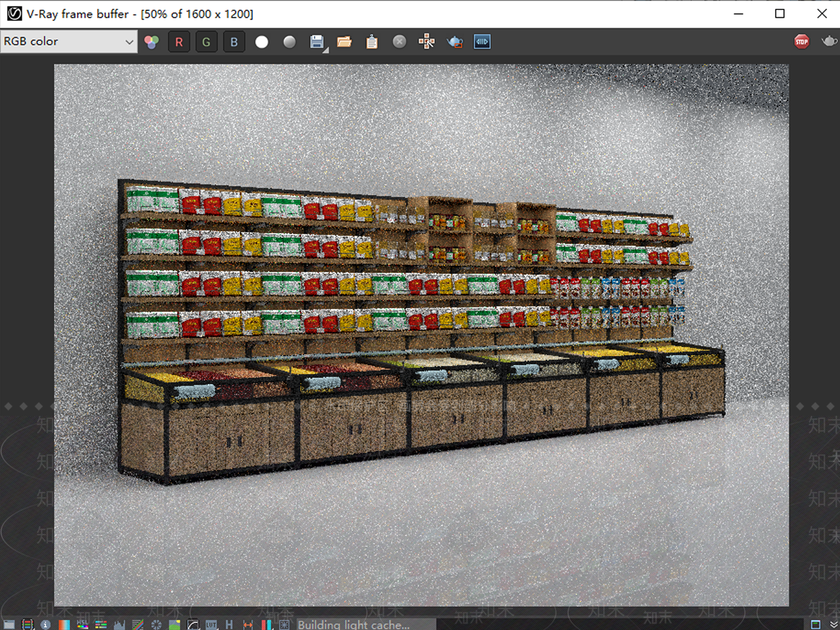Stop the rendering with STOP button
Screen dimensions: 840x630
(802, 42)
